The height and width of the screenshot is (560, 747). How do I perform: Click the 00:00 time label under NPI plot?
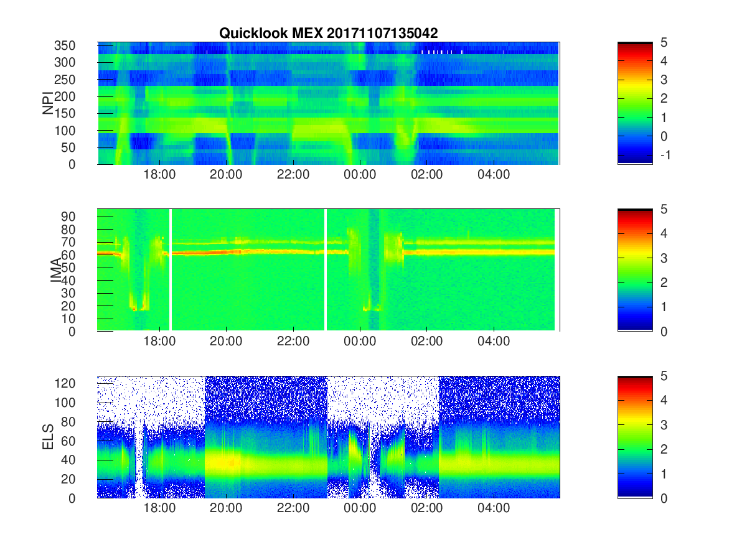[360, 175]
